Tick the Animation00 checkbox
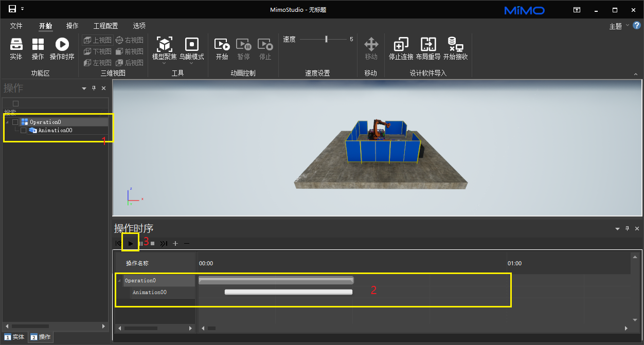Viewport: 644px width, 345px height. tap(23, 131)
